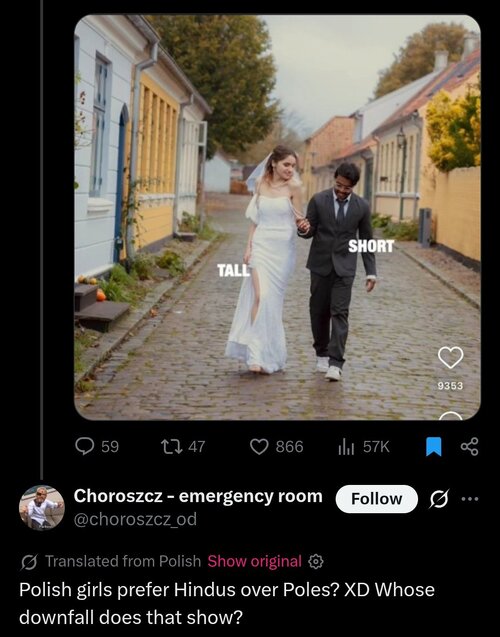This screenshot has height=637, width=500.
Task: Click the 866 likes count
Action: coord(289,447)
